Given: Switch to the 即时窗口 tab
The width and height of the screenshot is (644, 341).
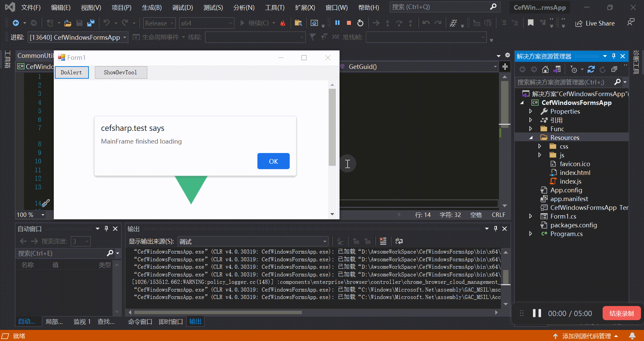Looking at the screenshot, I should pyautogui.click(x=171, y=321).
